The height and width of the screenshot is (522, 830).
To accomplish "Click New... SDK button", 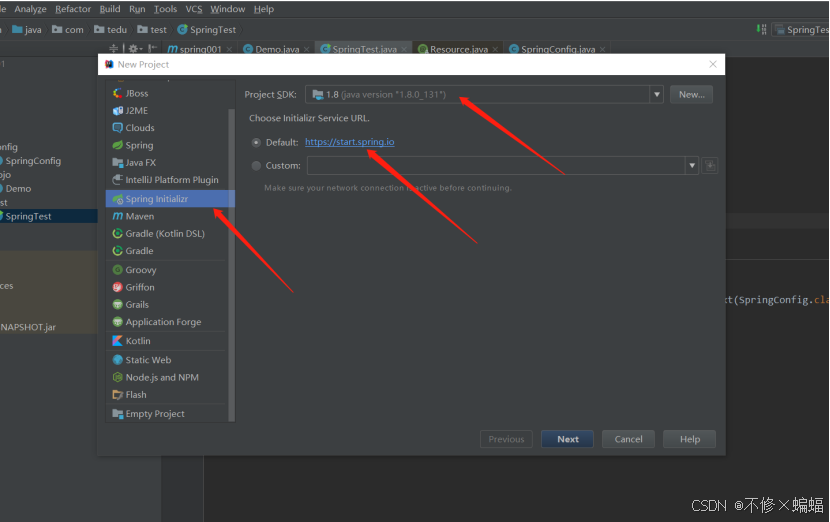I will click(691, 95).
